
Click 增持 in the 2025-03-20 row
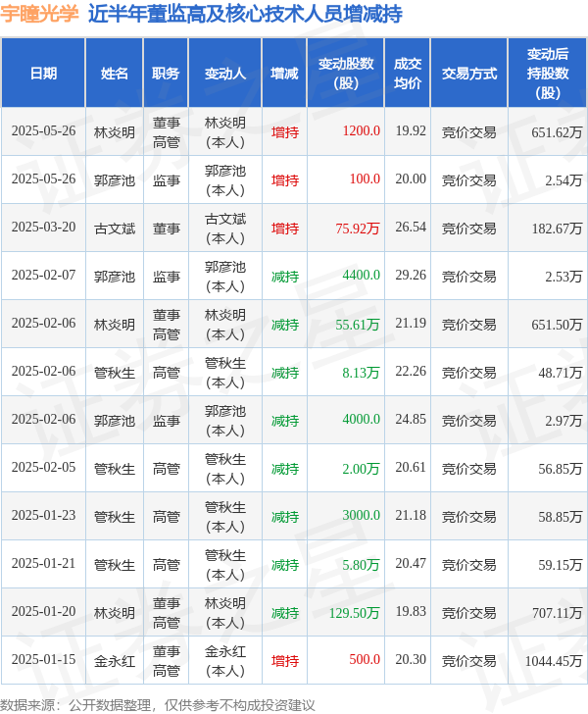pos(285,229)
